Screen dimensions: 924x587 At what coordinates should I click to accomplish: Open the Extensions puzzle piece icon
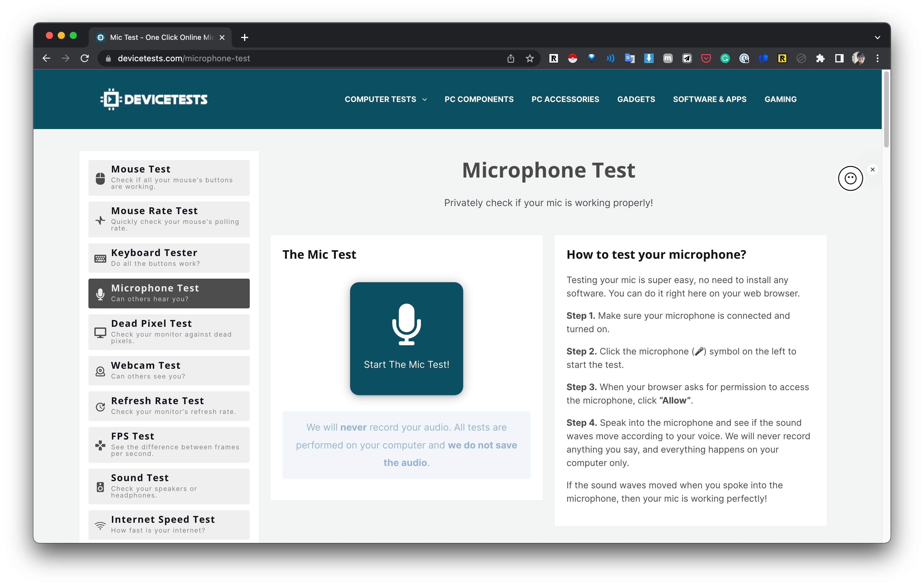[x=820, y=58]
